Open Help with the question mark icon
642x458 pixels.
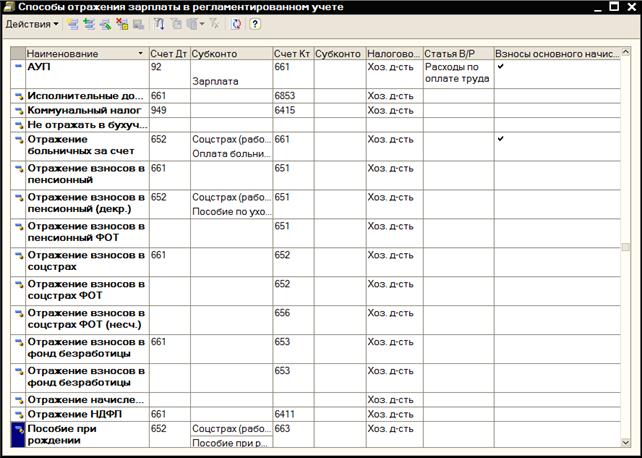coord(255,24)
